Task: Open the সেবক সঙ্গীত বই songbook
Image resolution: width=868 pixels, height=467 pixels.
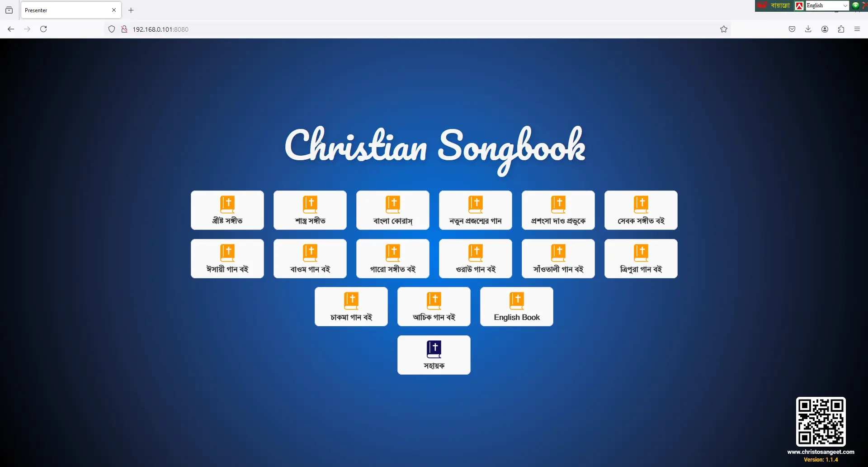Action: tap(640, 210)
